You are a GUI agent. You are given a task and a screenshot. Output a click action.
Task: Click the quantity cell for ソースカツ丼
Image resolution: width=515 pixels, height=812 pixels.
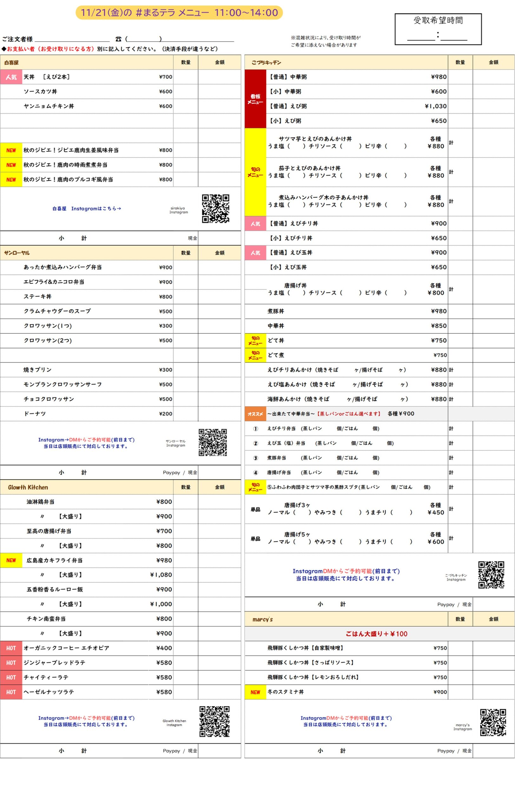point(186,91)
